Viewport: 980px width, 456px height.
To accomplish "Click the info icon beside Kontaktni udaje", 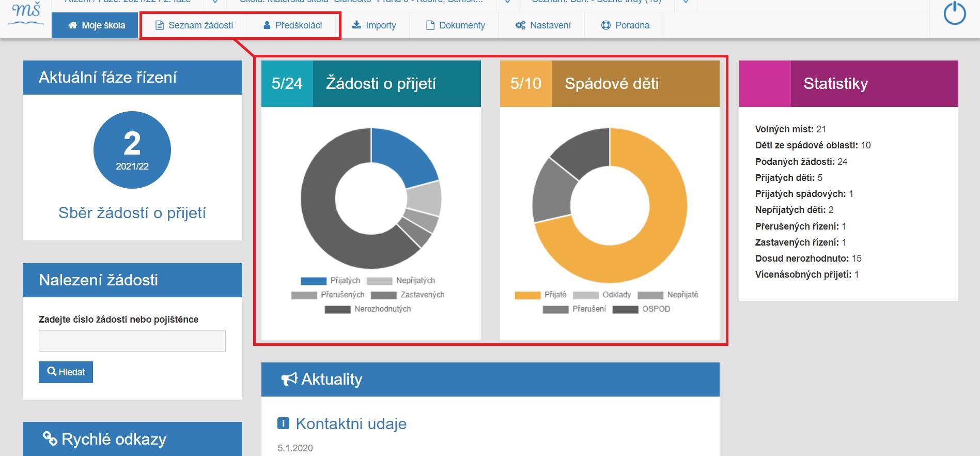I will click(283, 423).
